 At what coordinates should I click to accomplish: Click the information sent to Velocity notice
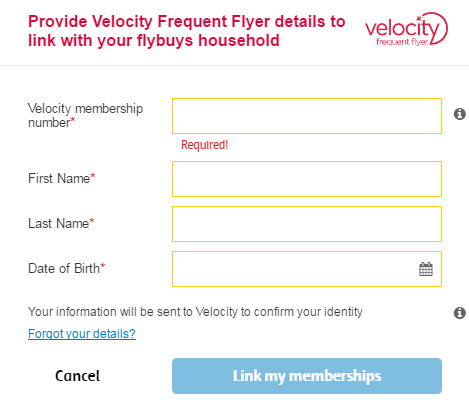195,312
